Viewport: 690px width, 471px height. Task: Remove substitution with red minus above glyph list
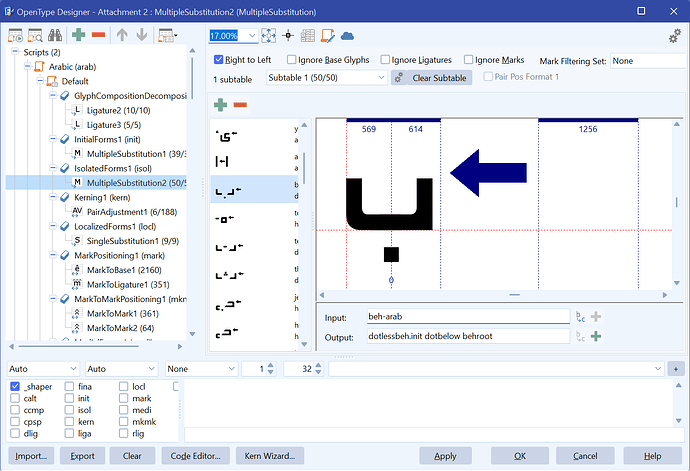[240, 105]
